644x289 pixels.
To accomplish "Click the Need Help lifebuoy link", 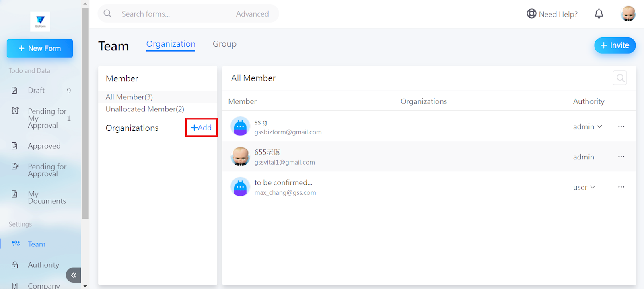I will 552,14.
